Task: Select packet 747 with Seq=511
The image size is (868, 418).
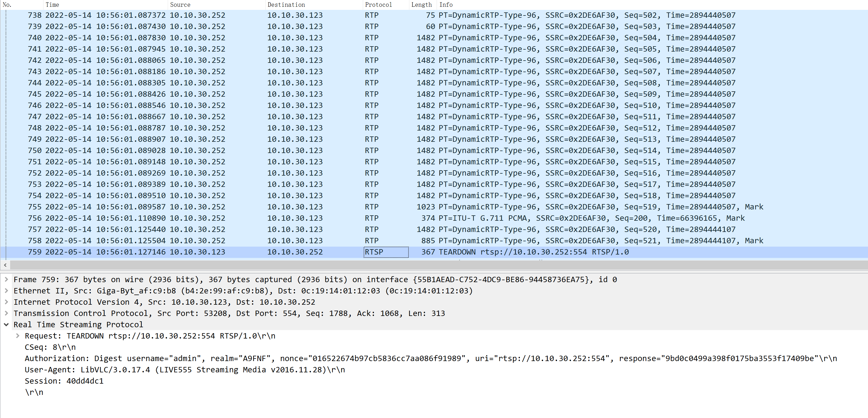Action: (434, 116)
